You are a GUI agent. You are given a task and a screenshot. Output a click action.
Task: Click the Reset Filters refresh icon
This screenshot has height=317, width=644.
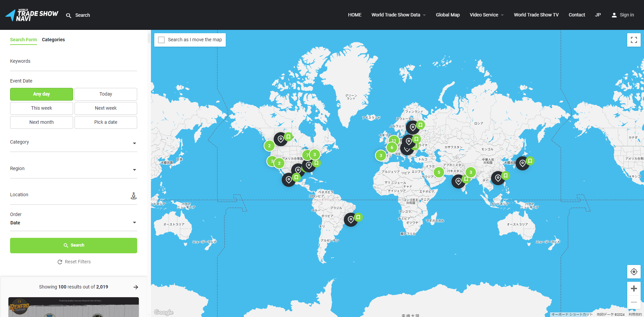(x=60, y=262)
